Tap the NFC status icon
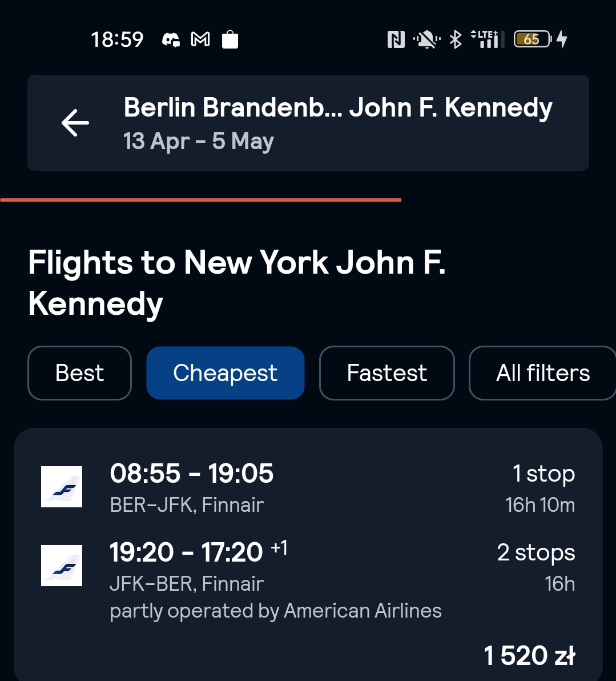616x681 pixels. pos(396,39)
